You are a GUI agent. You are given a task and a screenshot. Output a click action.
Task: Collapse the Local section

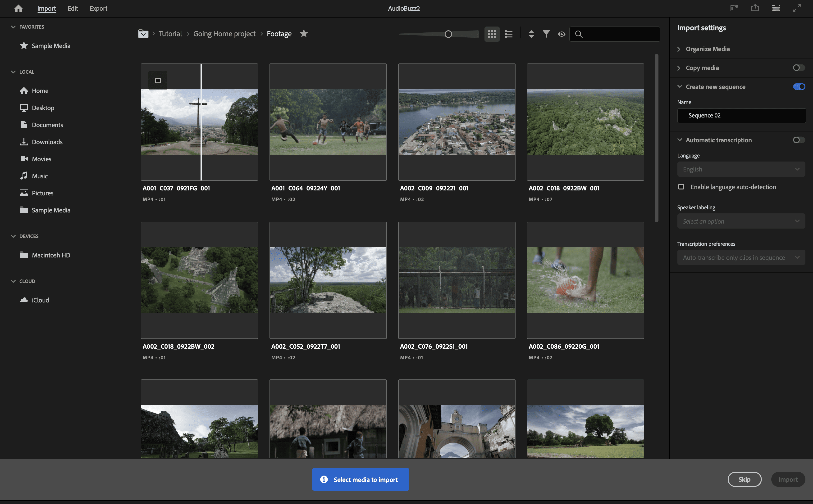tap(13, 72)
